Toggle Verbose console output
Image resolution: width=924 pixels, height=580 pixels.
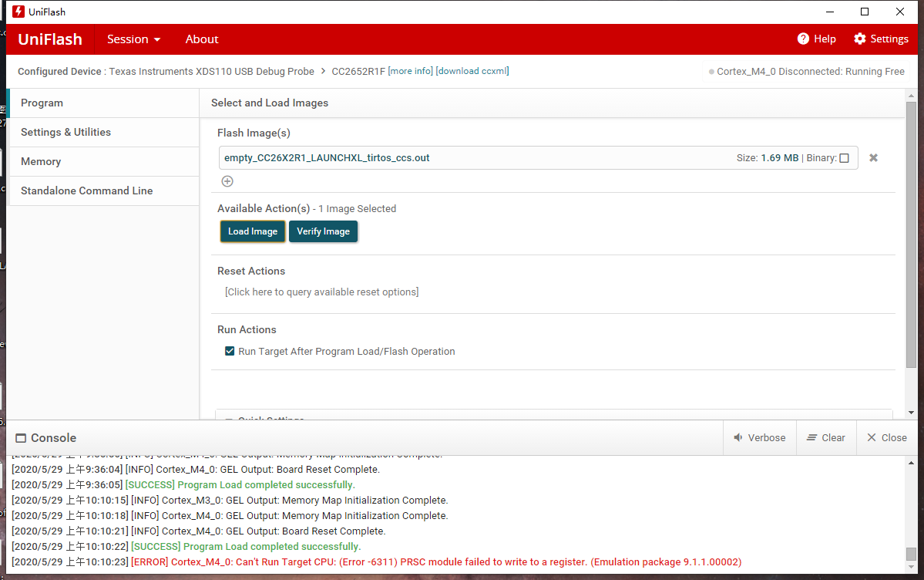[760, 438]
